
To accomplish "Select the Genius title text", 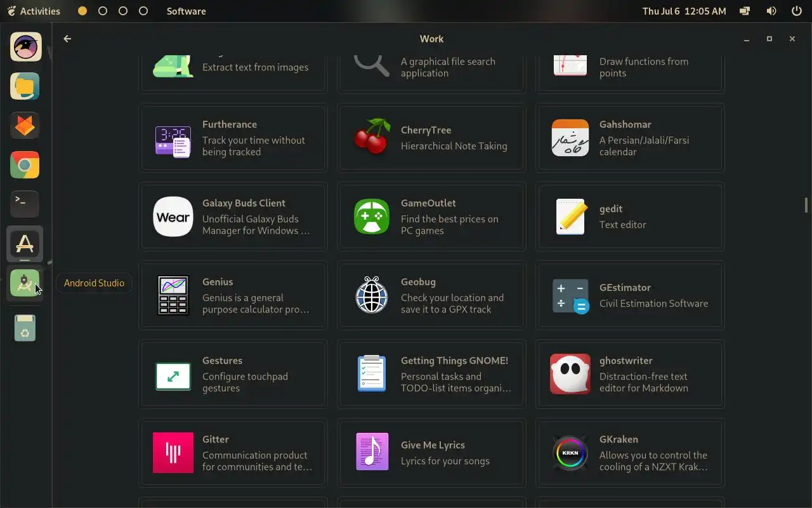I will [x=218, y=282].
